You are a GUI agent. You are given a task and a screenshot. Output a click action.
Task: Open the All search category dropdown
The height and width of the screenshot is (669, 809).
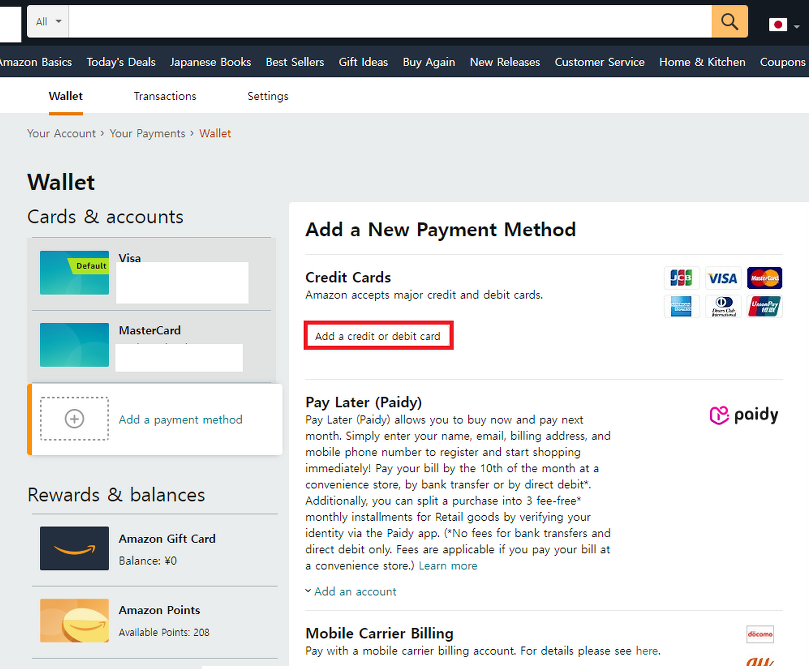(x=48, y=22)
